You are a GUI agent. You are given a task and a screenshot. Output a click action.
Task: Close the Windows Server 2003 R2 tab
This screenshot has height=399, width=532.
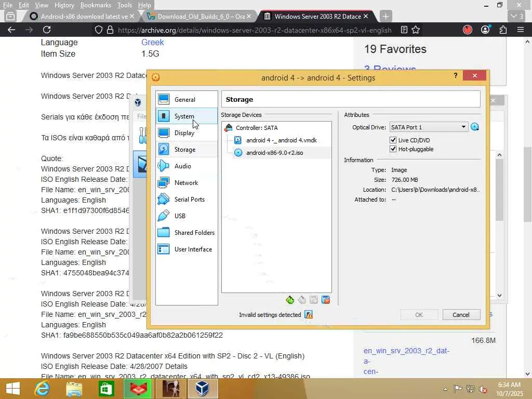[366, 16]
